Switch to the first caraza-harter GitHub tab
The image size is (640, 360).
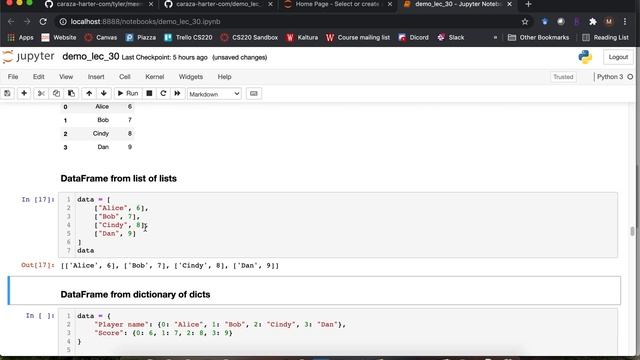click(99, 4)
